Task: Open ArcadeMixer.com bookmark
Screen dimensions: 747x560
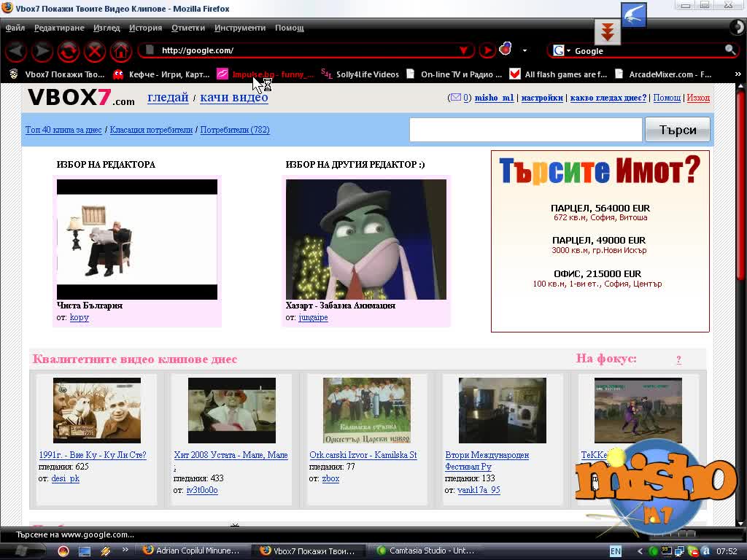Action: [663, 74]
